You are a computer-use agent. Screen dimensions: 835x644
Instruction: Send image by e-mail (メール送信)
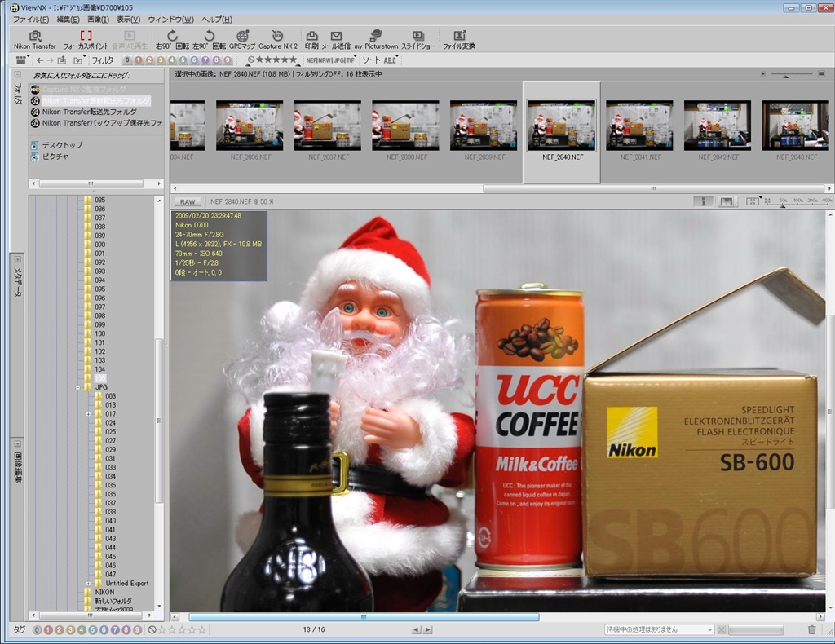point(336,40)
